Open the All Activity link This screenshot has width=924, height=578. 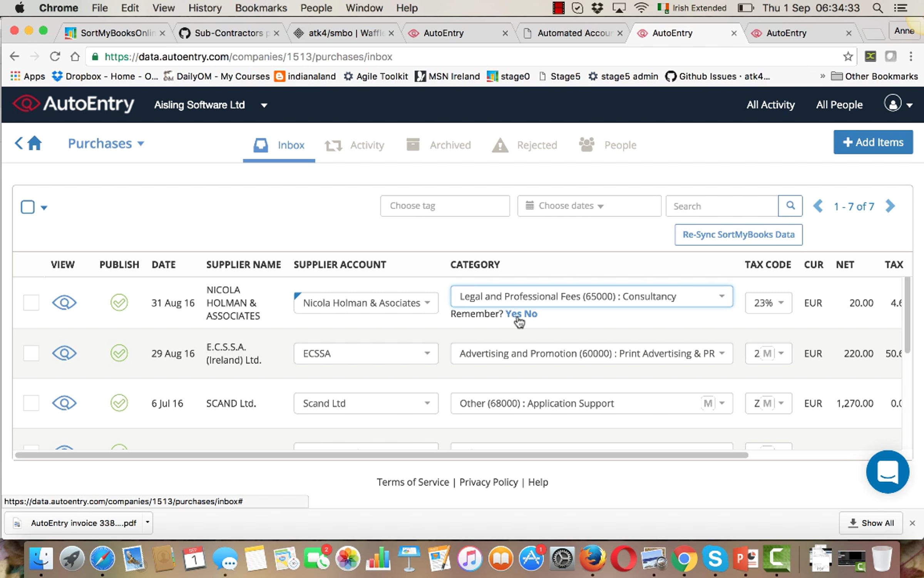point(770,105)
